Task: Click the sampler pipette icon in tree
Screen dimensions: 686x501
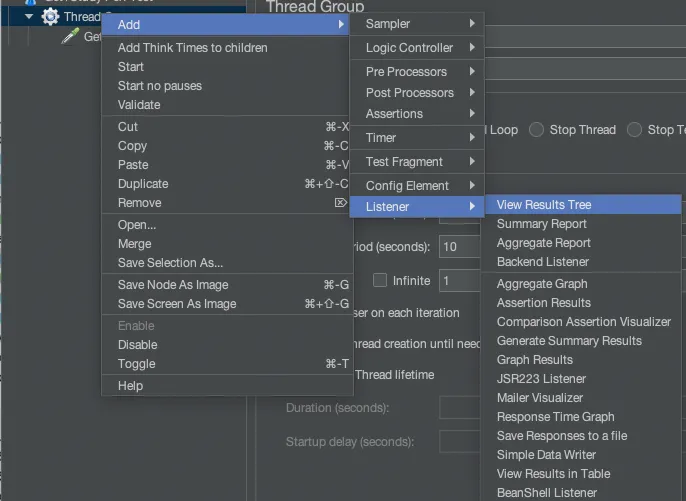Action: (70, 36)
